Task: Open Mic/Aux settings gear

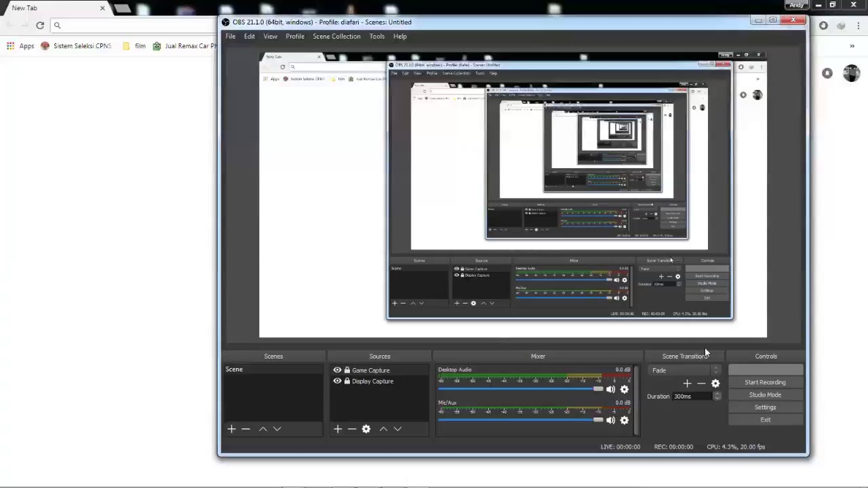Action: click(x=625, y=420)
